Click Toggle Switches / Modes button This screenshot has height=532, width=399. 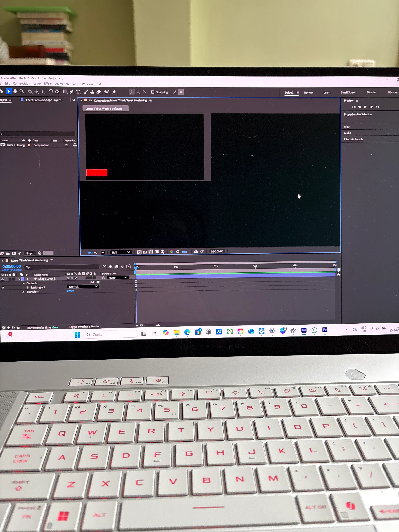point(84,327)
